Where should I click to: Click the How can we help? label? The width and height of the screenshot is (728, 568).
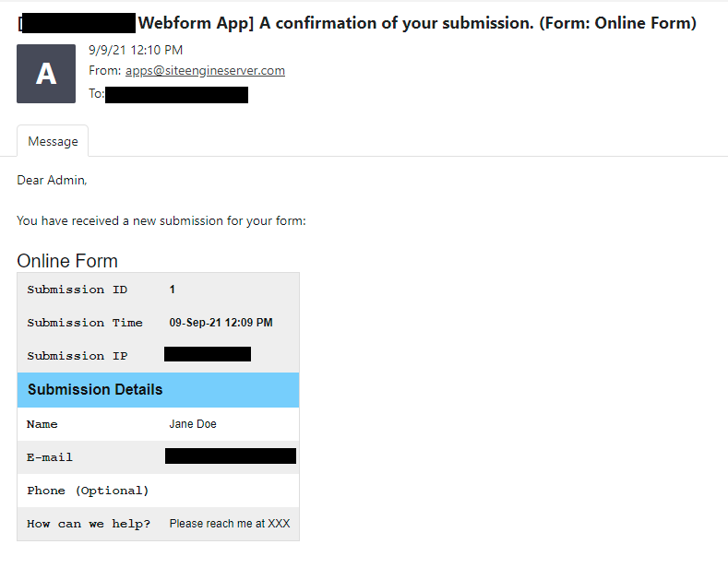89,524
